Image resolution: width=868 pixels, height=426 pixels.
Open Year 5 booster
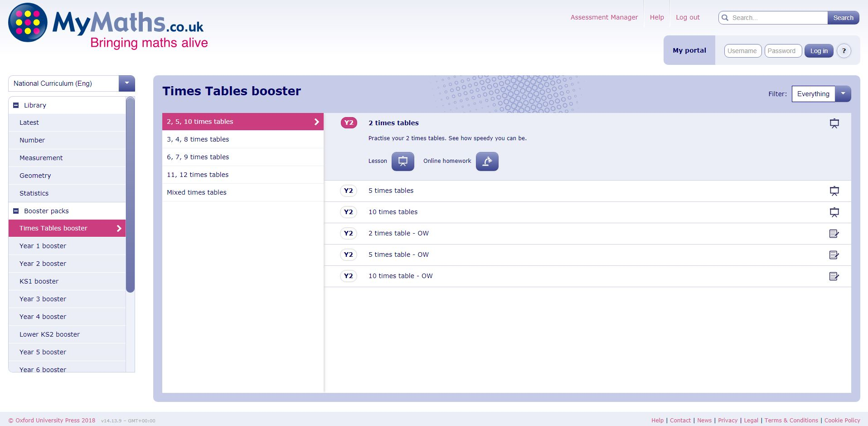[67, 352]
